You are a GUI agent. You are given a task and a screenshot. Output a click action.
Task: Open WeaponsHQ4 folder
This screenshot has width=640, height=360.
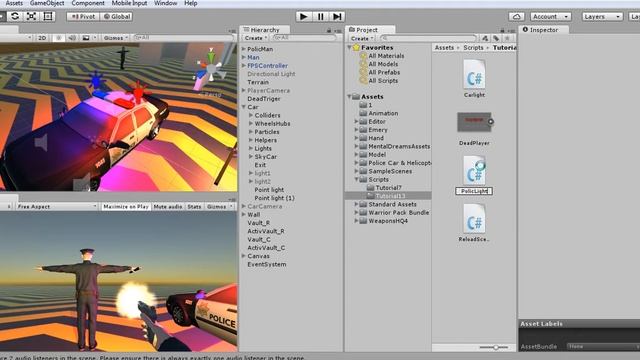pos(388,221)
